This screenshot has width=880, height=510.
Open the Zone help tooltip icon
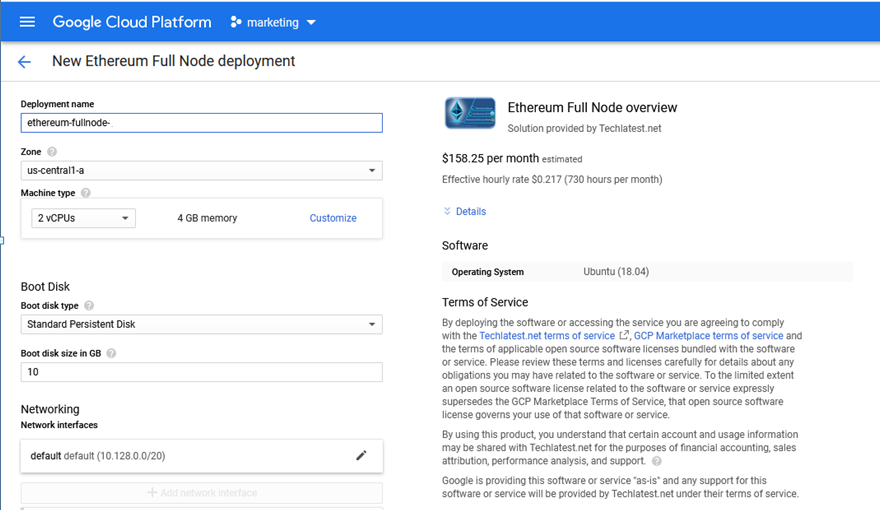tap(52, 151)
